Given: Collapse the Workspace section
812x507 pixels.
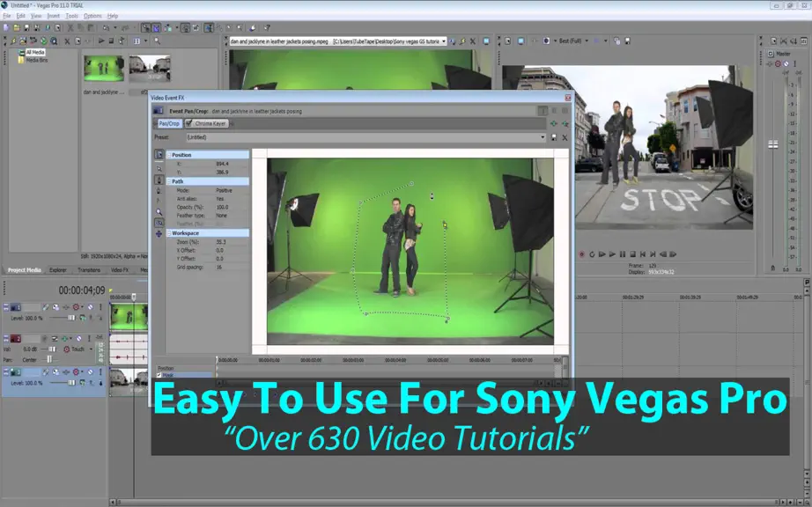Looking at the screenshot, I should pos(169,233).
